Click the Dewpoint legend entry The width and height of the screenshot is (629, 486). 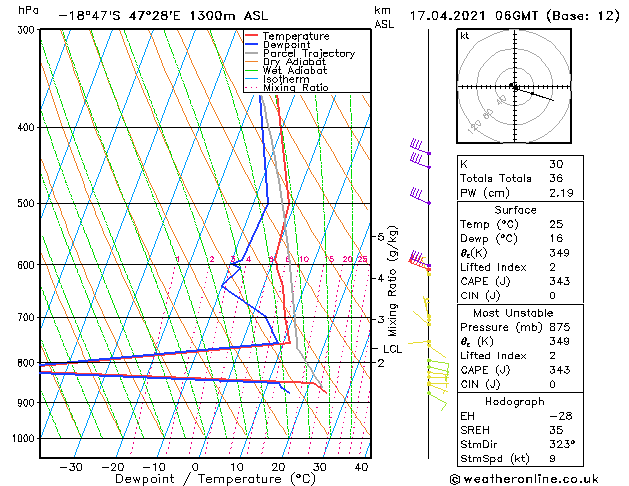coord(278,45)
